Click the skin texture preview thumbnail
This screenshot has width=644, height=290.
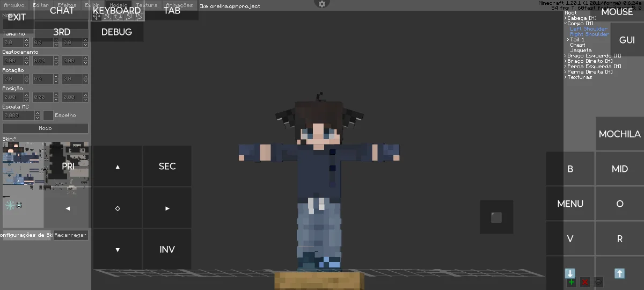click(46, 185)
